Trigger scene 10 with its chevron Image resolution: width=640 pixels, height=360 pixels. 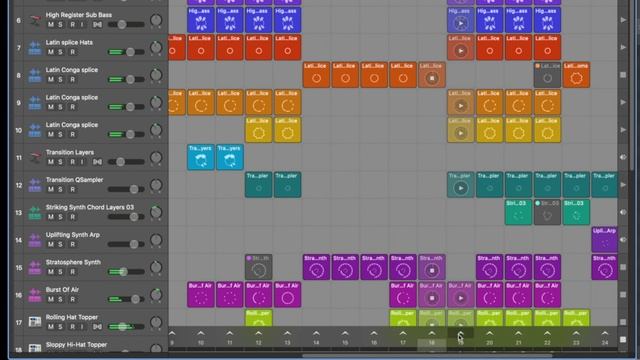coord(201,333)
